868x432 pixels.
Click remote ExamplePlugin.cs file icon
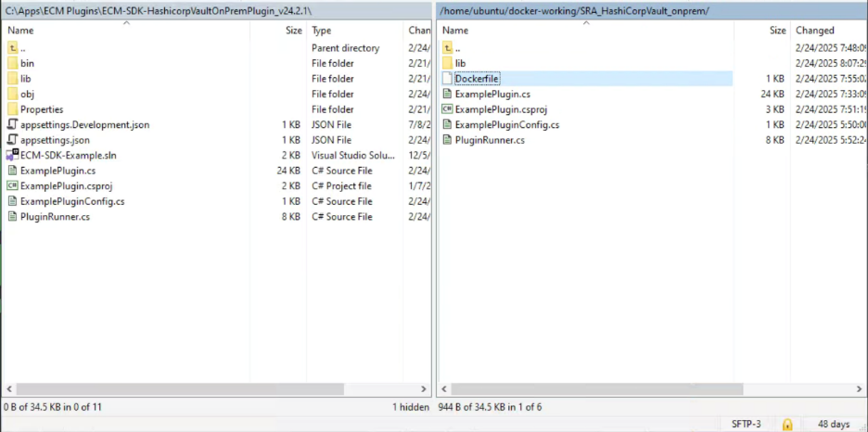point(447,94)
